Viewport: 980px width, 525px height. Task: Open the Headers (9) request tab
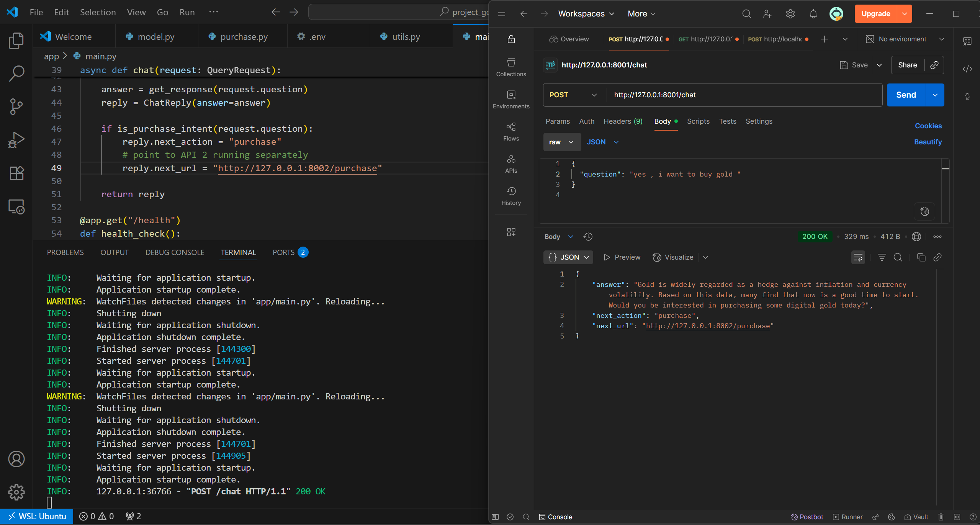[x=623, y=121]
